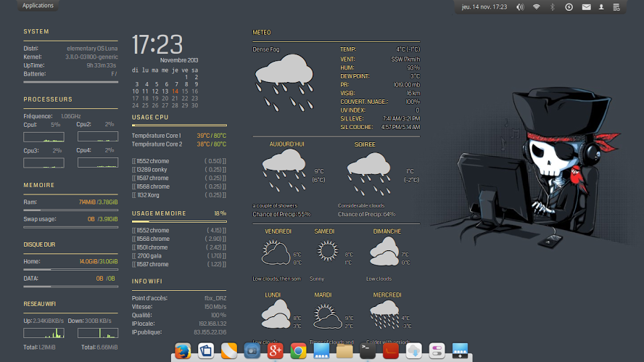The width and height of the screenshot is (644, 362).
Task: Click the Fréquence '1.06GHz' value
Action: pyautogui.click(x=70, y=116)
